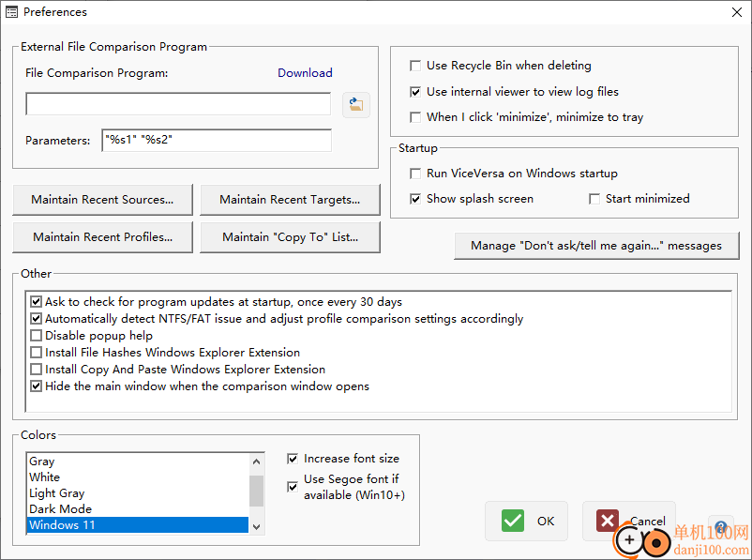752x560 pixels.
Task: Enable minimize to tray when clicking minimize
Action: pyautogui.click(x=415, y=117)
